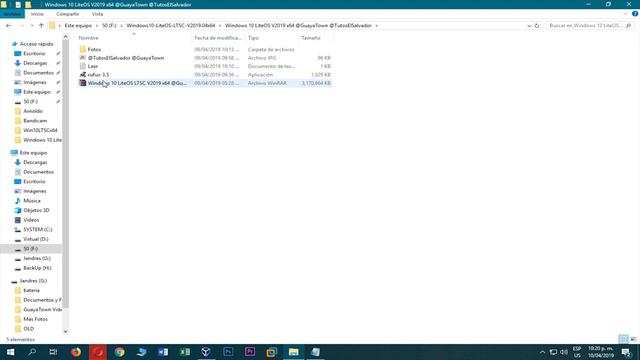Open Arnoldo folder in quick access

(33, 111)
